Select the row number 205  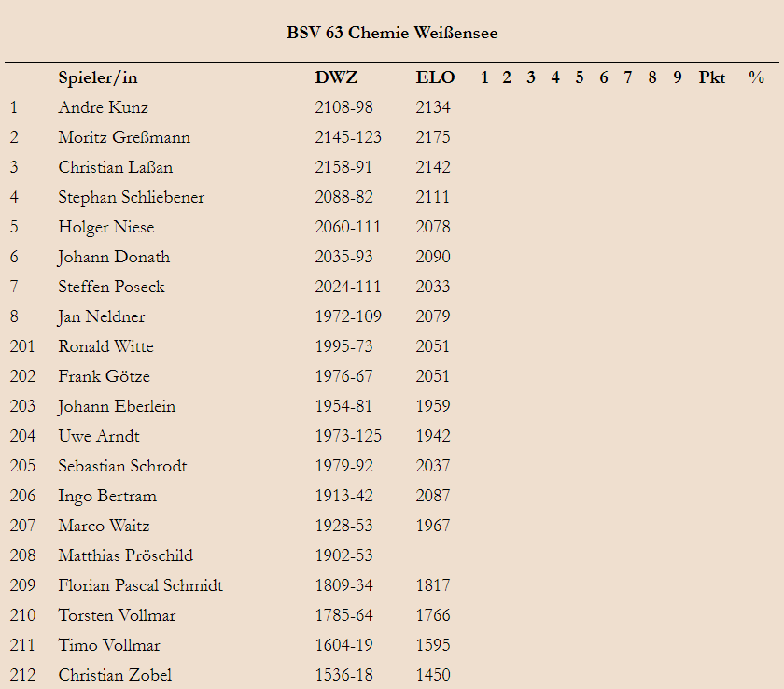pyautogui.click(x=22, y=466)
